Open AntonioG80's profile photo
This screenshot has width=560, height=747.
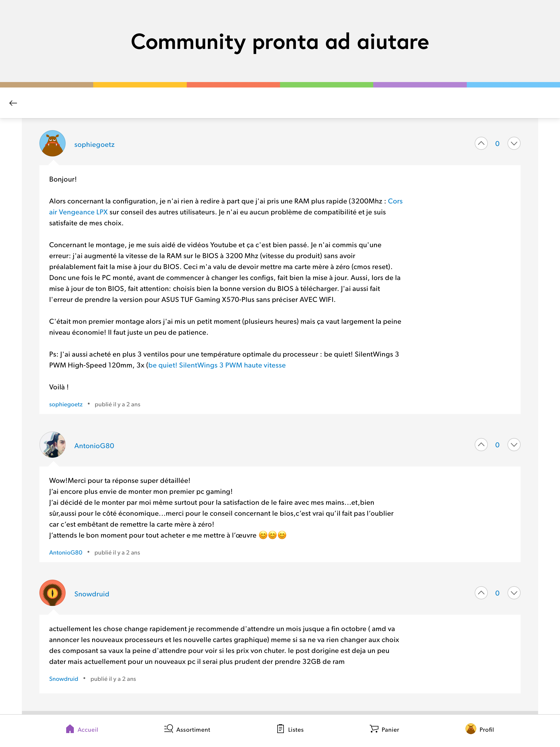[52, 445]
